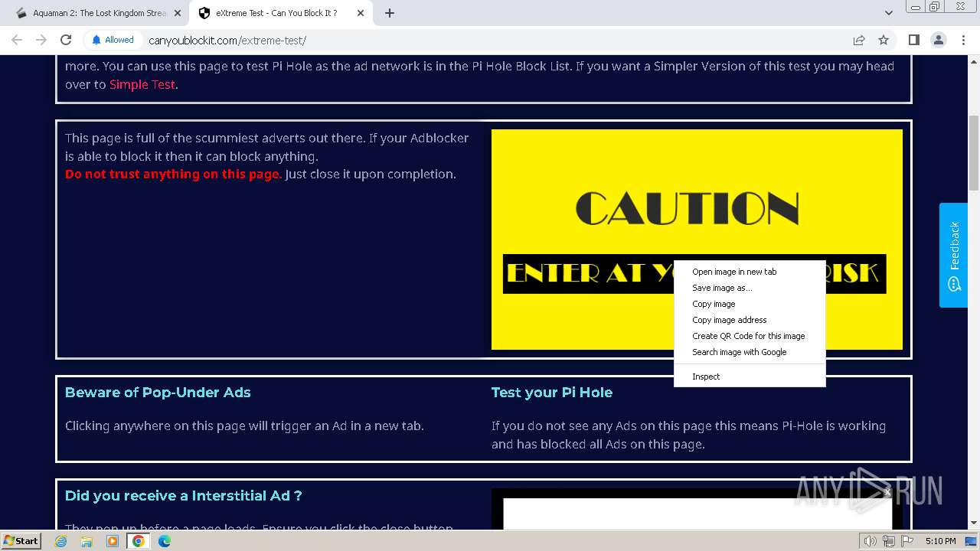Screen dimensions: 980x551
Task: Reload the current page
Action: click(x=66, y=40)
